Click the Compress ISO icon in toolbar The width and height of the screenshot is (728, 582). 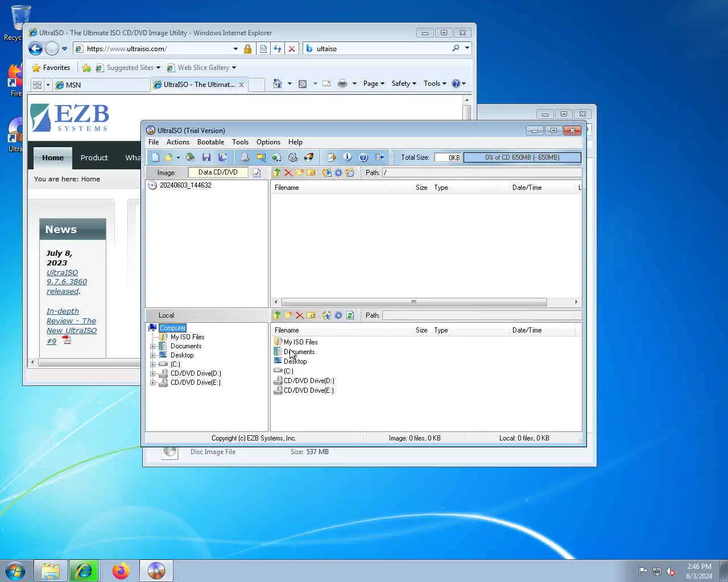click(x=261, y=157)
